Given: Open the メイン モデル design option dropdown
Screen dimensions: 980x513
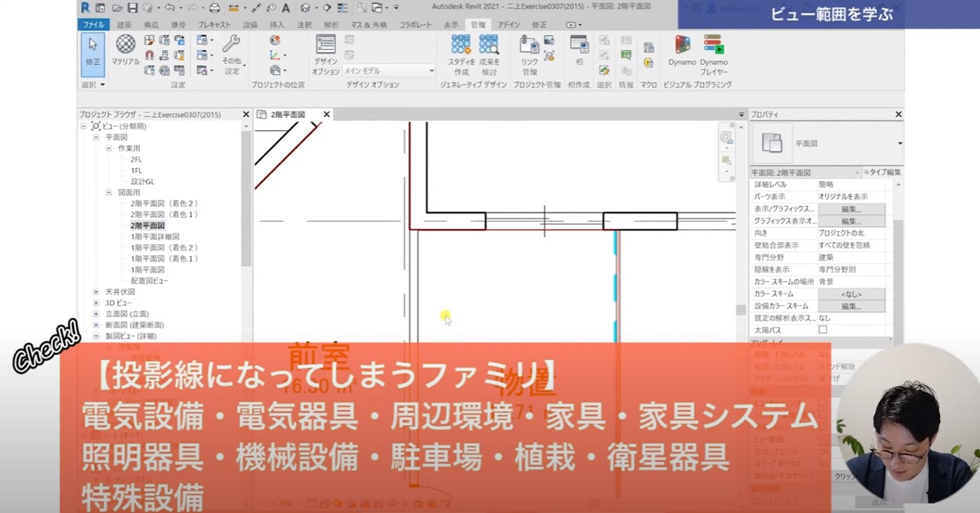Looking at the screenshot, I should tap(389, 71).
